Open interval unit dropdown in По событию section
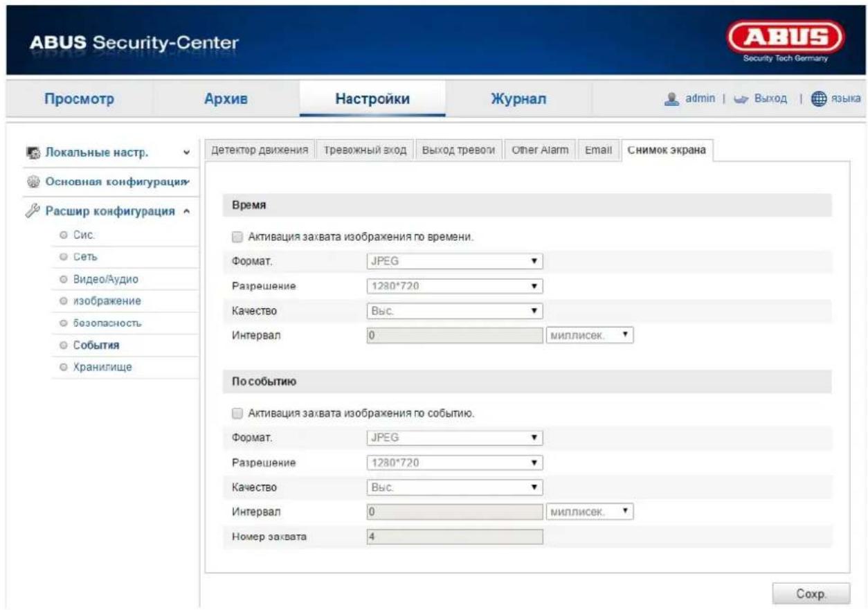Screen dimensions: 868x610 click(590, 512)
